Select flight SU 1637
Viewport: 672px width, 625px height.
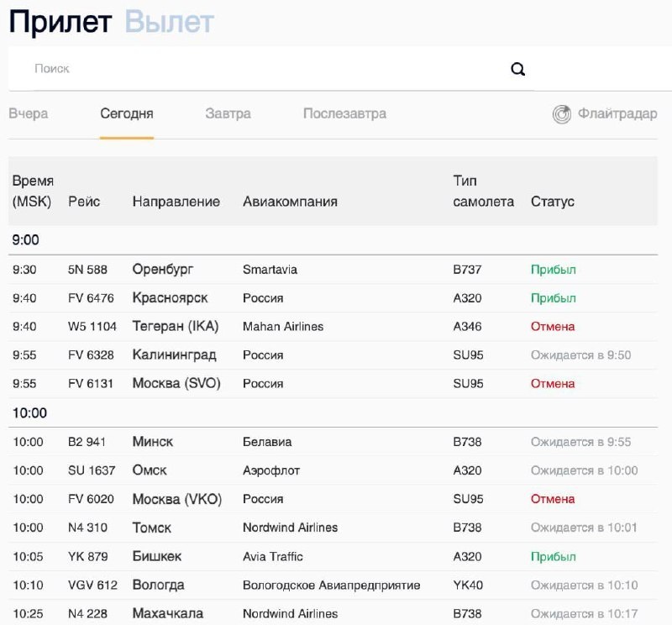point(92,470)
